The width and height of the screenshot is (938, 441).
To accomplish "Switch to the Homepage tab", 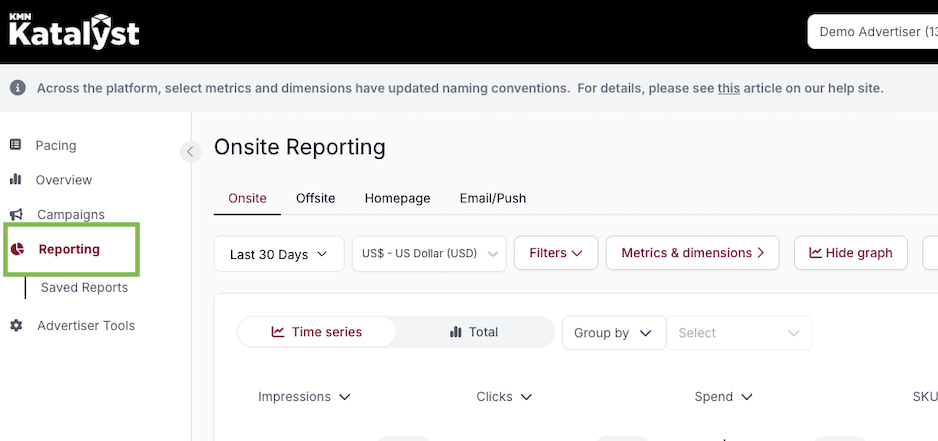I will pyautogui.click(x=397, y=198).
